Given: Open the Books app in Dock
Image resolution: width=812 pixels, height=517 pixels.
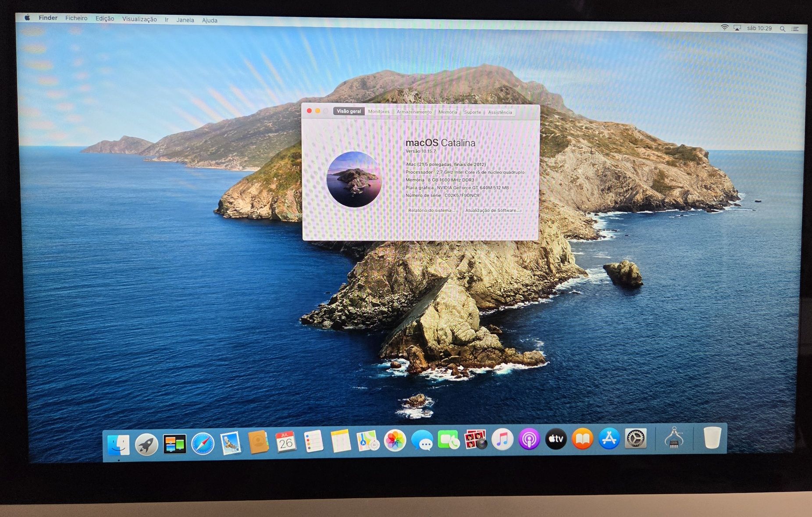Looking at the screenshot, I should 582,439.
